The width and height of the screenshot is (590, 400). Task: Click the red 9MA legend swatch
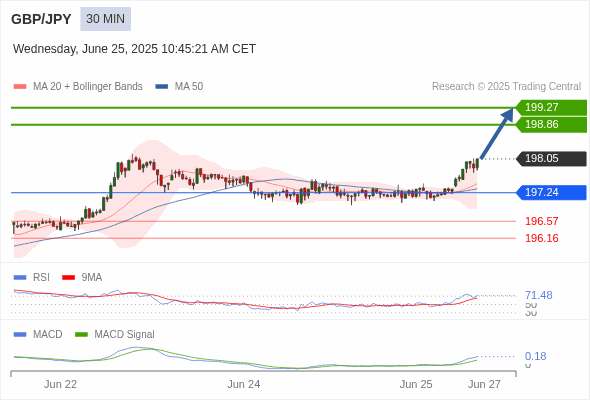[68, 278]
